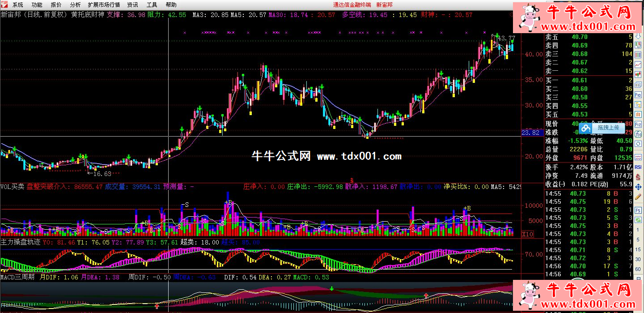This screenshot has width=644, height=313.
Task: Click the X10 volume scale label
Action: (x=528, y=234)
